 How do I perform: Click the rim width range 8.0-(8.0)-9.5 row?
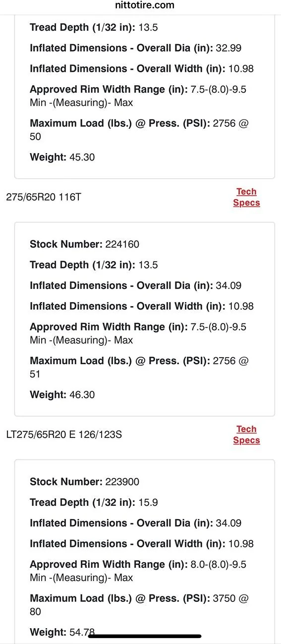138,571
